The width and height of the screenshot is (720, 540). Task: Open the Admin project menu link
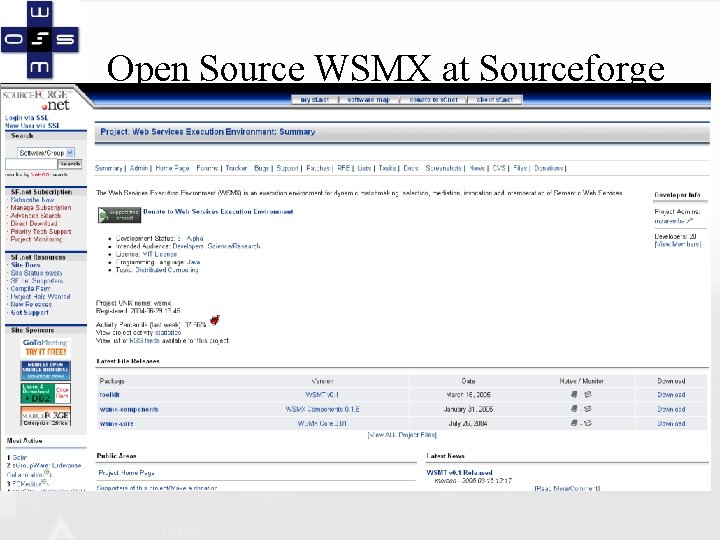pos(139,168)
